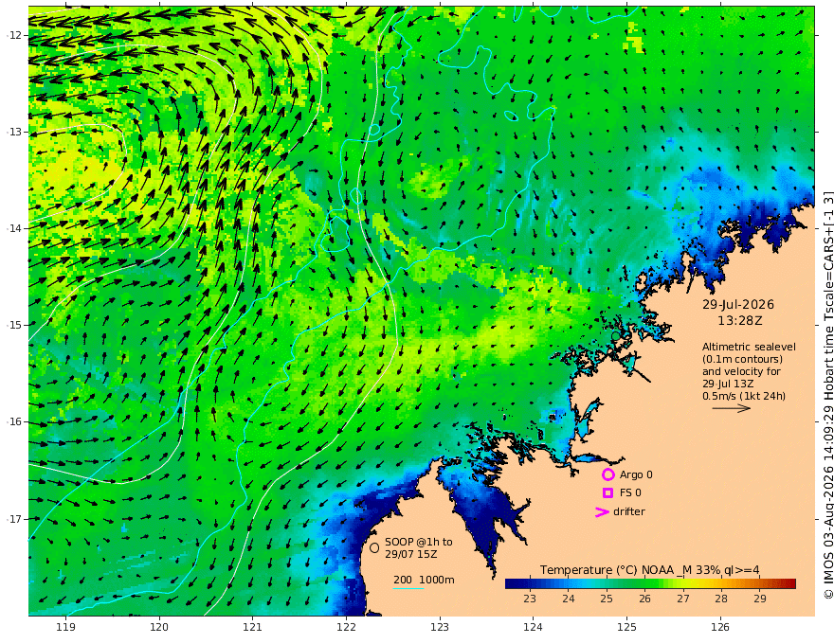This screenshot has height=644, width=834.
Task: Click the 26 tick label on color bar
Action: [644, 599]
